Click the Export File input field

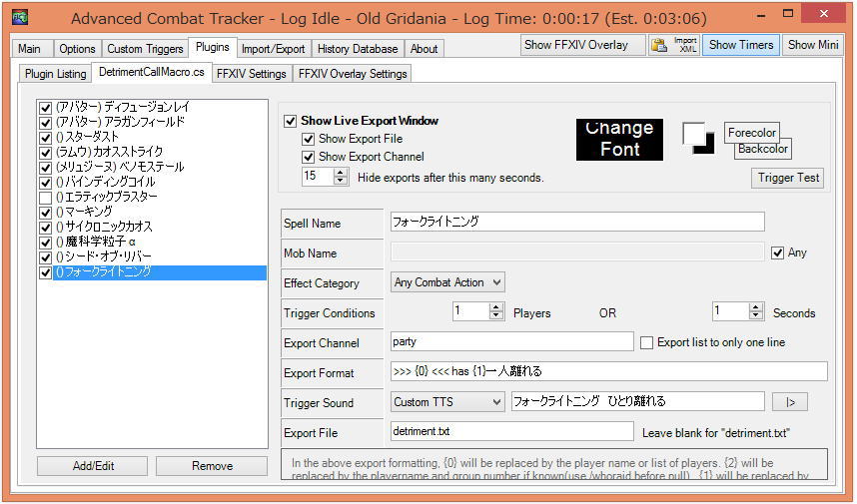512,431
